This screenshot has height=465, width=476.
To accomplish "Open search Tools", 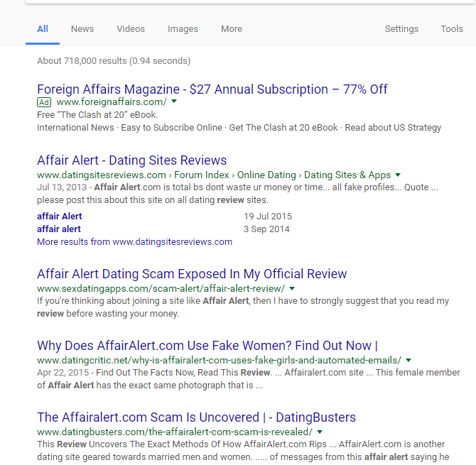I will click(452, 29).
